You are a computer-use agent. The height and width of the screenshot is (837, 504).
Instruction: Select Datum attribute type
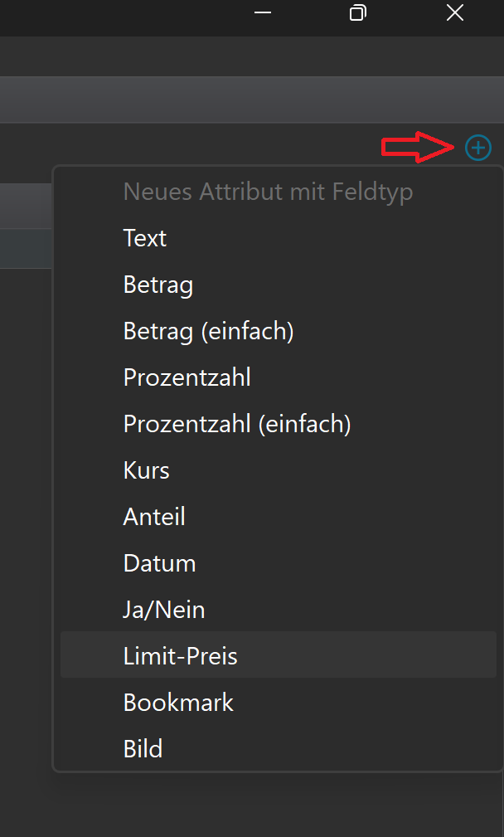coord(159,564)
